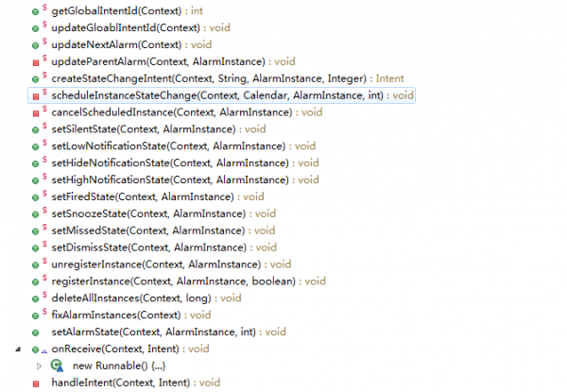Click the green circle icon beside setAlarmState
Screen dimensions: 567x392
(x=36, y=332)
